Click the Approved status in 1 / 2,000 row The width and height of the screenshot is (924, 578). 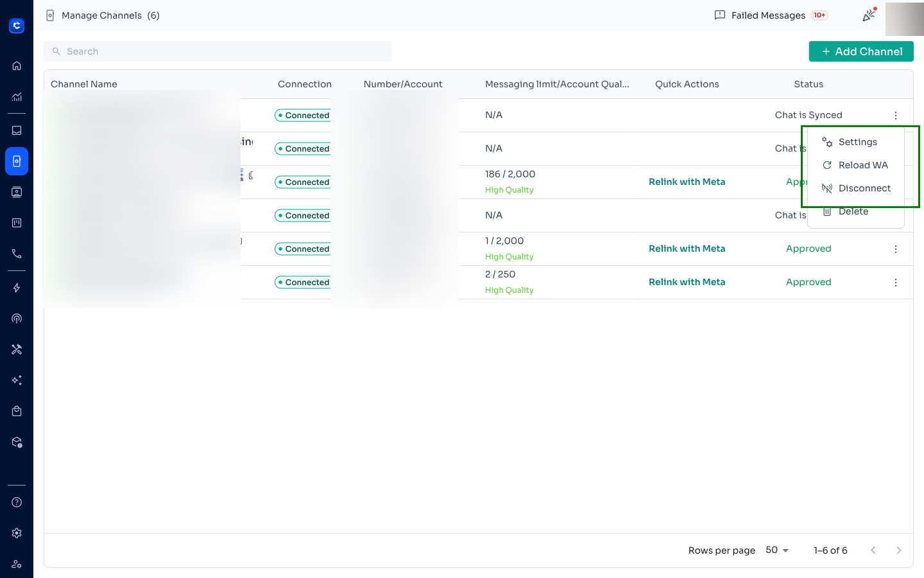(x=809, y=249)
